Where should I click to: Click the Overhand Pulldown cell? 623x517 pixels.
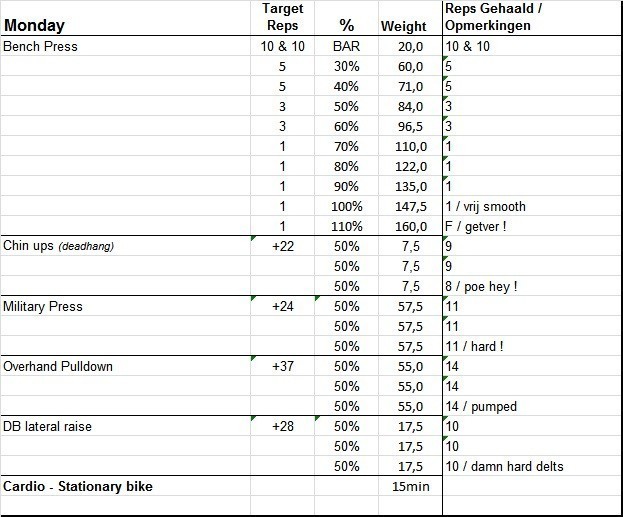point(58,366)
